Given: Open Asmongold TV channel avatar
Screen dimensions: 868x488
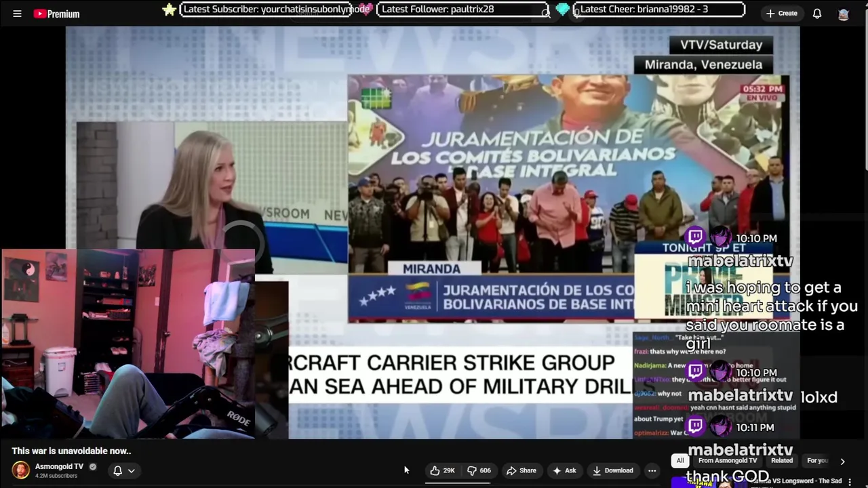Looking at the screenshot, I should coord(21,470).
